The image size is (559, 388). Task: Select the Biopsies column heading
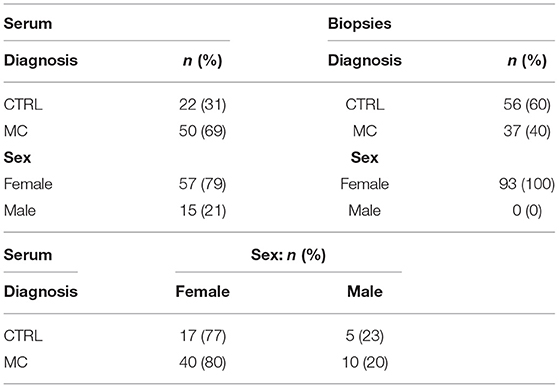359,24
